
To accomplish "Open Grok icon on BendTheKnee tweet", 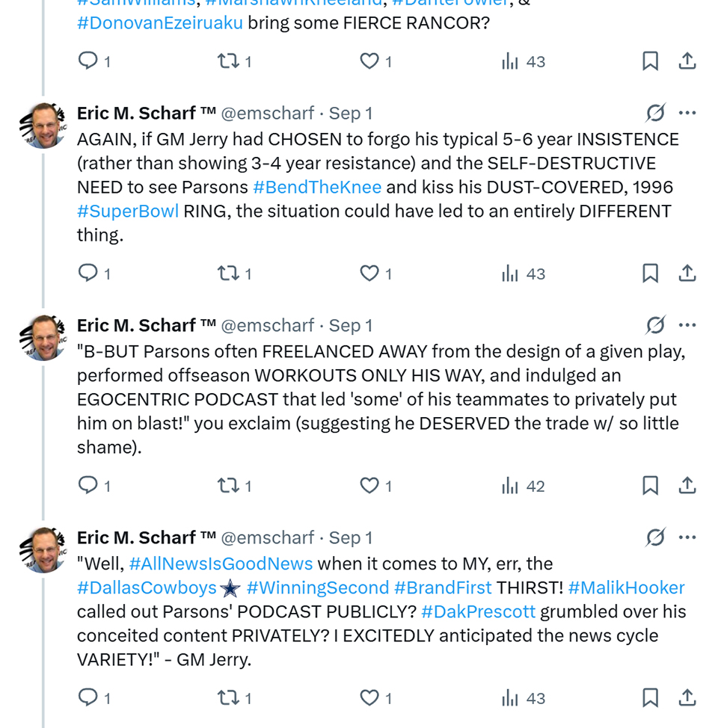I will tap(655, 113).
